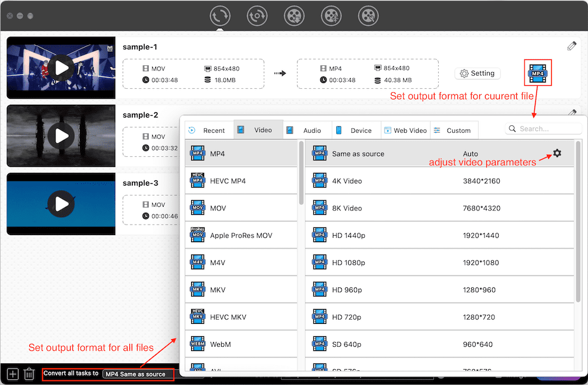588x385 pixels.
Task: Choose Same as source preset
Action: (439, 153)
